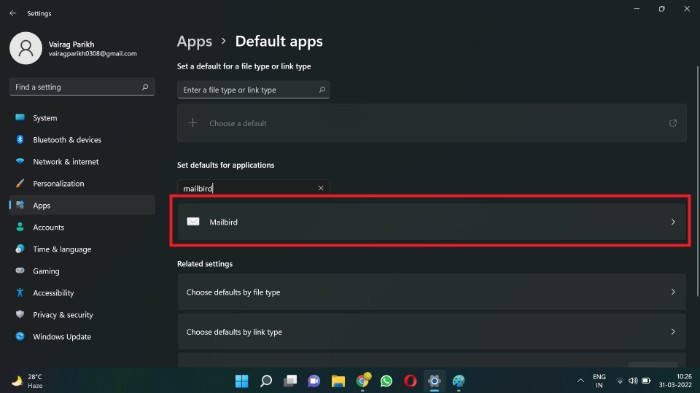Click the Apps breadcrumb link
The image size is (700, 393).
(194, 42)
